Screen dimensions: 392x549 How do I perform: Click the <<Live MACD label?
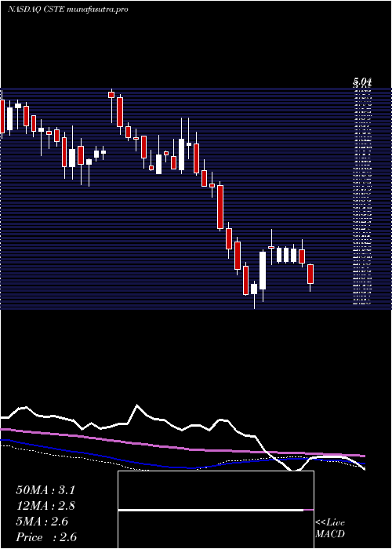click(x=330, y=529)
